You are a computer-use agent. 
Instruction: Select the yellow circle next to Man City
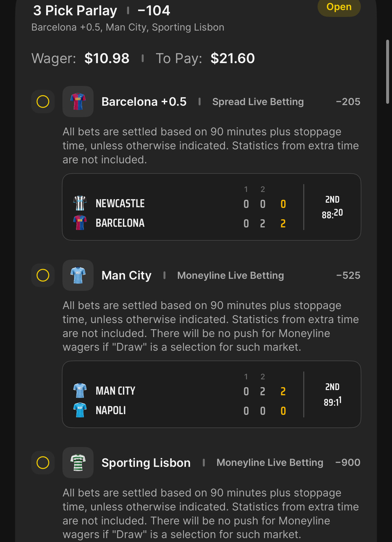(x=43, y=275)
